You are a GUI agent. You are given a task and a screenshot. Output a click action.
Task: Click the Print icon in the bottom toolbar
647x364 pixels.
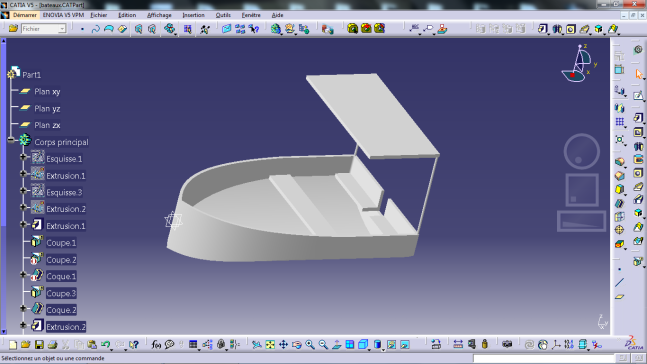[x=52, y=345]
